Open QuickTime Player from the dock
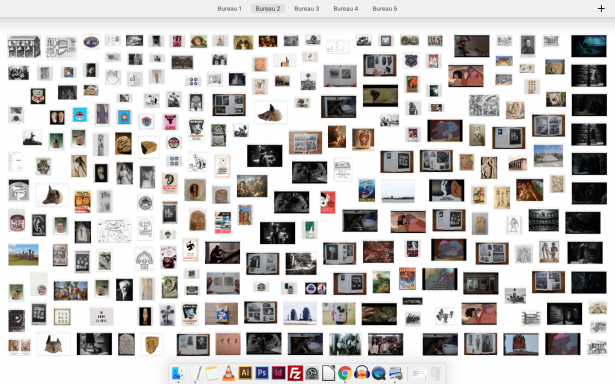The image size is (615, 384). [x=378, y=373]
